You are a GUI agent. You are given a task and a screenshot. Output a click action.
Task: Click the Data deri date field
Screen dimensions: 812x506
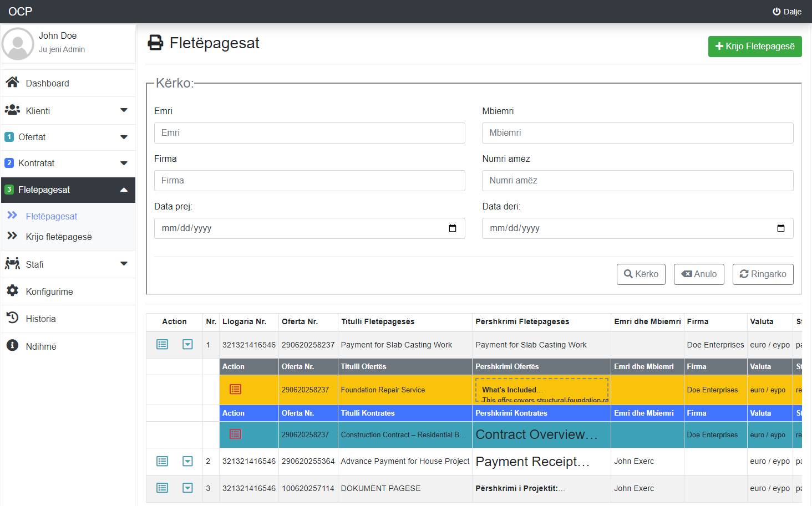(x=638, y=228)
